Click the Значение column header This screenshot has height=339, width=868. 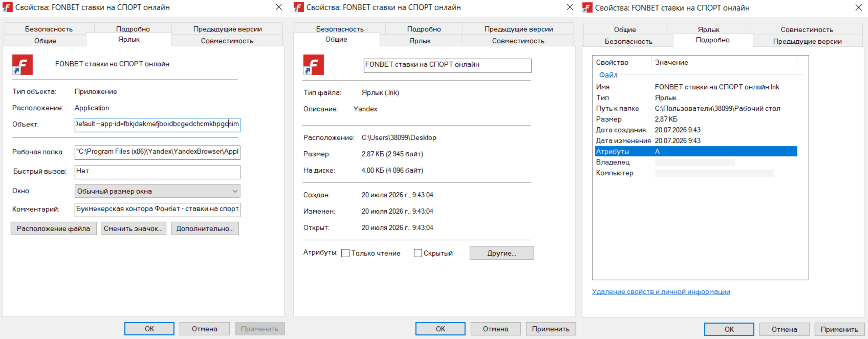(x=724, y=62)
